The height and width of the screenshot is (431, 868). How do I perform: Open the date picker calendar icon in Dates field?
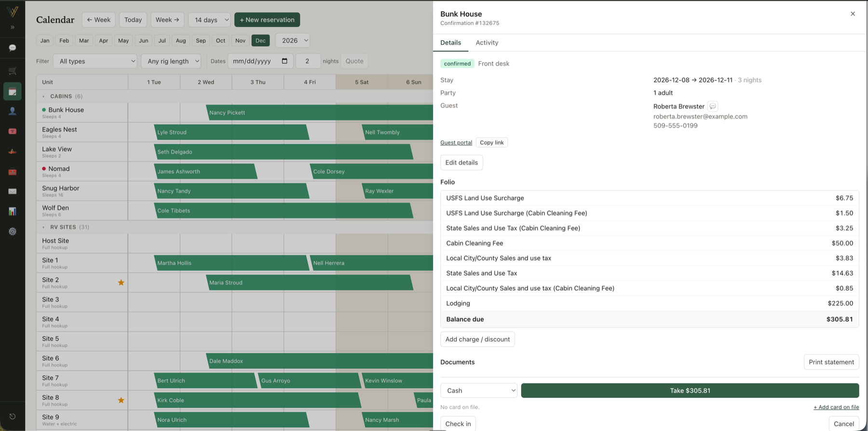click(x=285, y=61)
